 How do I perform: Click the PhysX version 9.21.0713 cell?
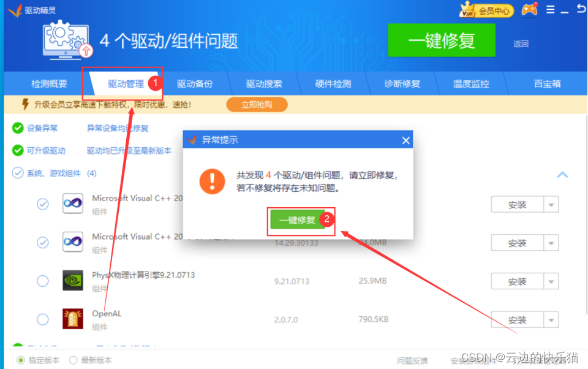click(292, 281)
